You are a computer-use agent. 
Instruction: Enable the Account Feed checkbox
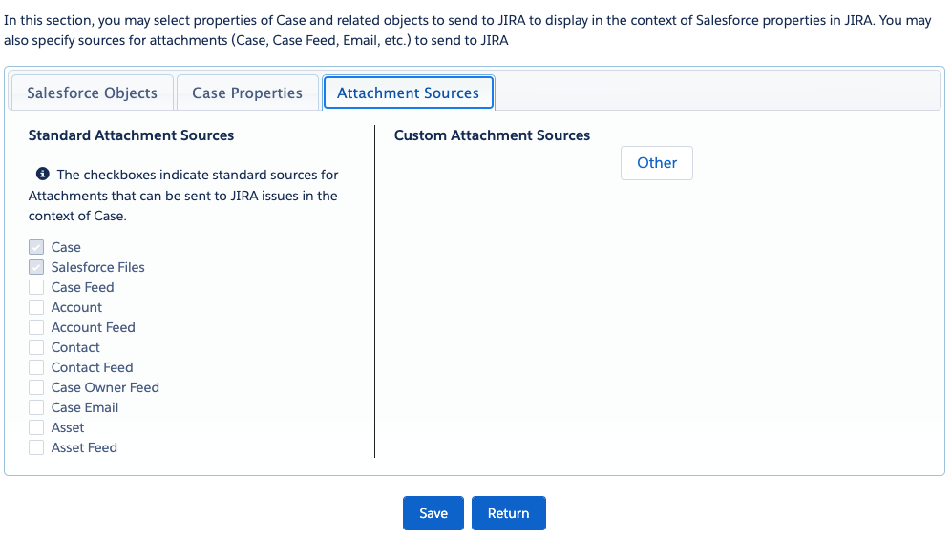pos(36,327)
